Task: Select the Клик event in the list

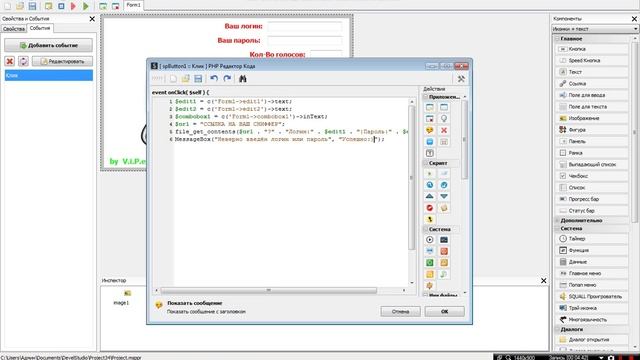Action: click(x=49, y=75)
